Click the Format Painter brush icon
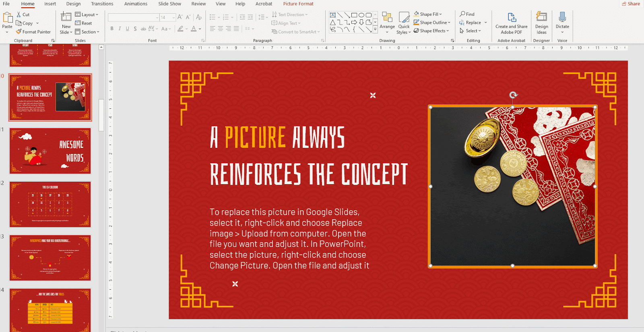The width and height of the screenshot is (644, 332). click(x=19, y=32)
